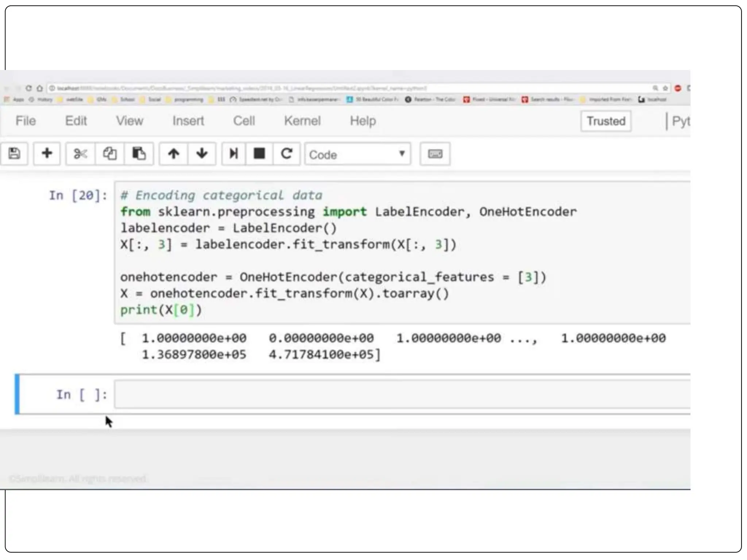Cut the selected cell with scissors icon
The image size is (747, 560).
[80, 154]
